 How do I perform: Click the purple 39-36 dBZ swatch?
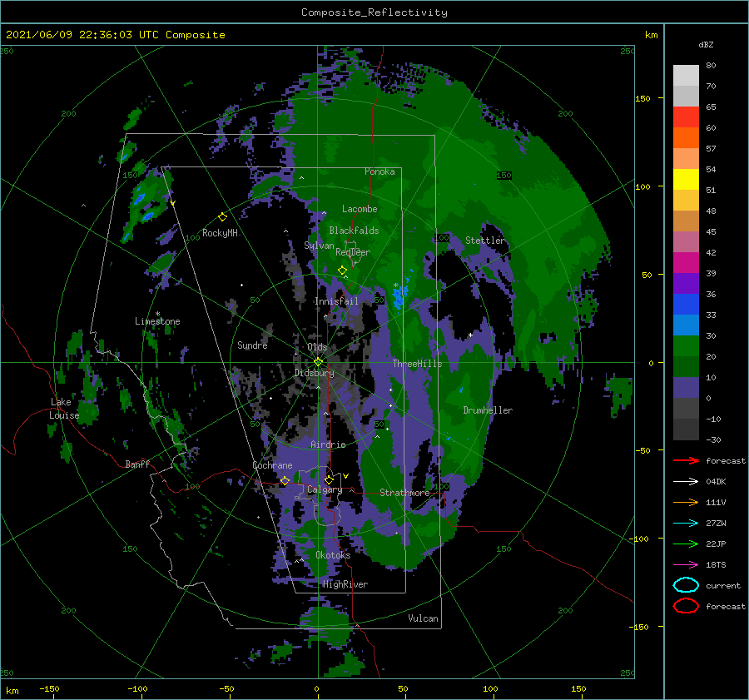[686, 283]
